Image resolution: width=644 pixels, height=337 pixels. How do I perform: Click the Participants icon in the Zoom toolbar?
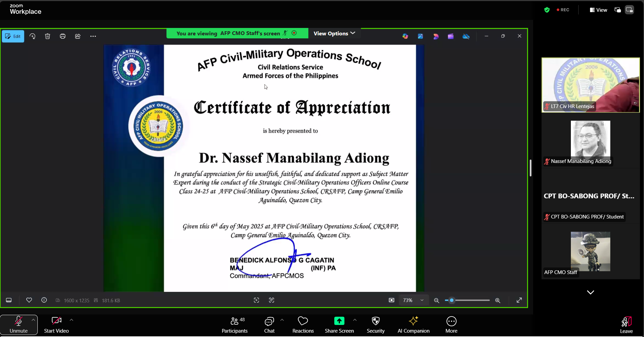235,325
